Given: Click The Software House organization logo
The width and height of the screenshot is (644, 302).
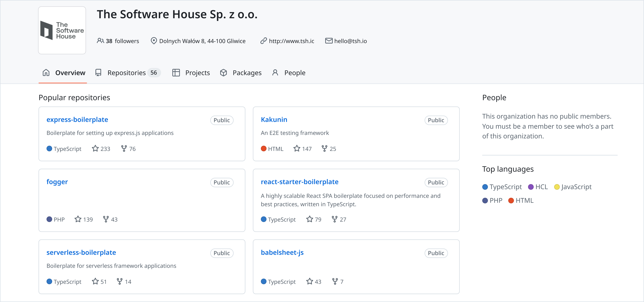Looking at the screenshot, I should [x=62, y=30].
